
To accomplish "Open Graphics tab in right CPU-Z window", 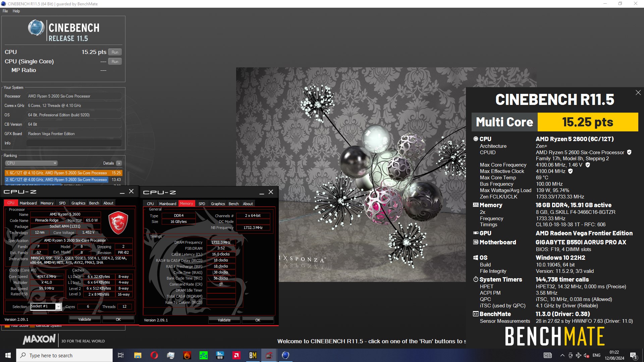I will 218,204.
